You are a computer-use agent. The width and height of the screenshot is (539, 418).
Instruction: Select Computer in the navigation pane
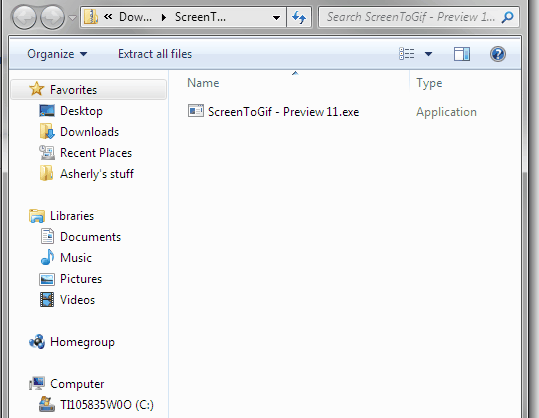point(77,384)
